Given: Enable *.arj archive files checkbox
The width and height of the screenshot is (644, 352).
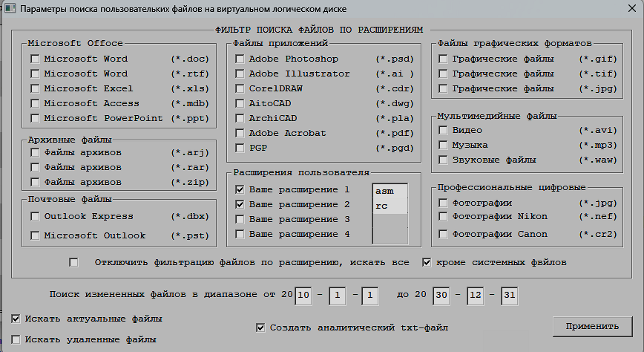Looking at the screenshot, I should click(36, 152).
